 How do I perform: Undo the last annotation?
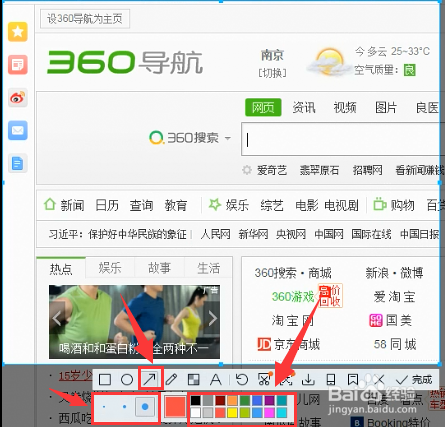tap(242, 379)
